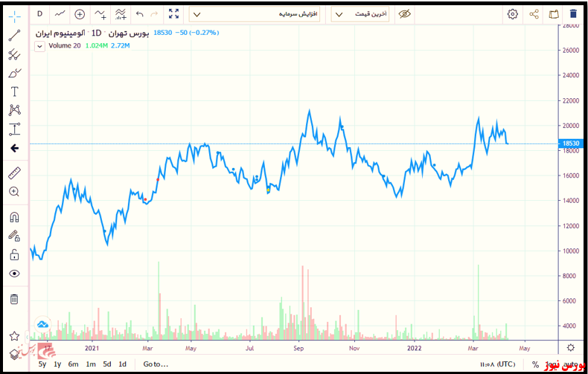This screenshot has width=588, height=374.
Task: Toggle lock all drawing tools
Action: [x=14, y=255]
